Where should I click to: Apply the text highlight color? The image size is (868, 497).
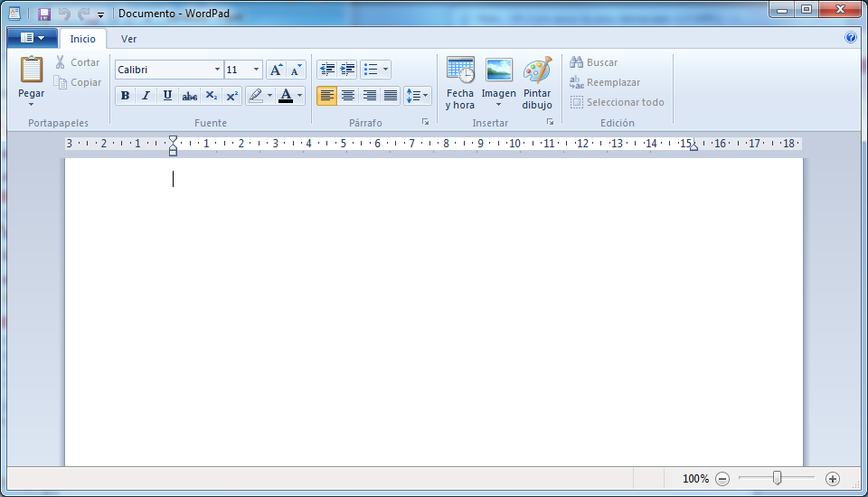[255, 96]
